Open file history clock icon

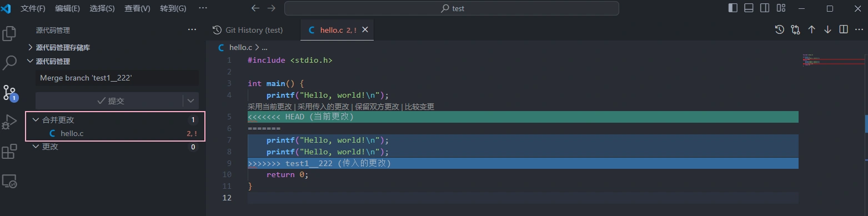780,29
